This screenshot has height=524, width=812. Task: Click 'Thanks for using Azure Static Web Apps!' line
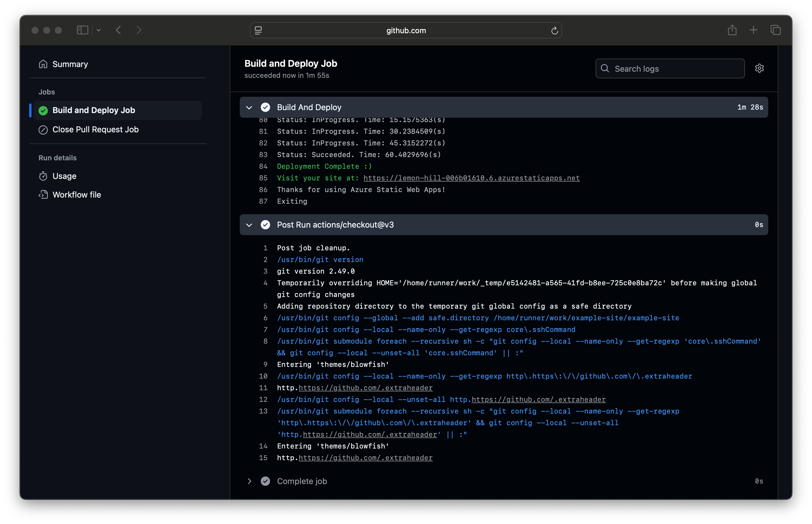(x=361, y=189)
